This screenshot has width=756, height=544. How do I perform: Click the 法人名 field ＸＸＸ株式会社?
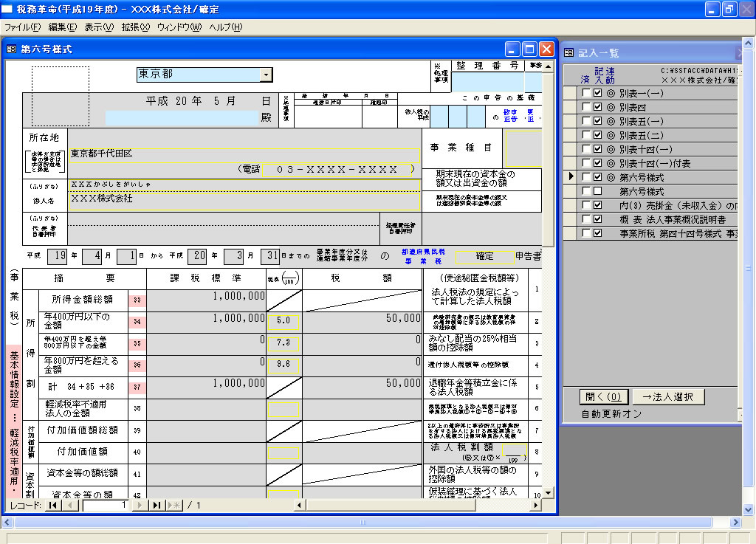point(244,202)
